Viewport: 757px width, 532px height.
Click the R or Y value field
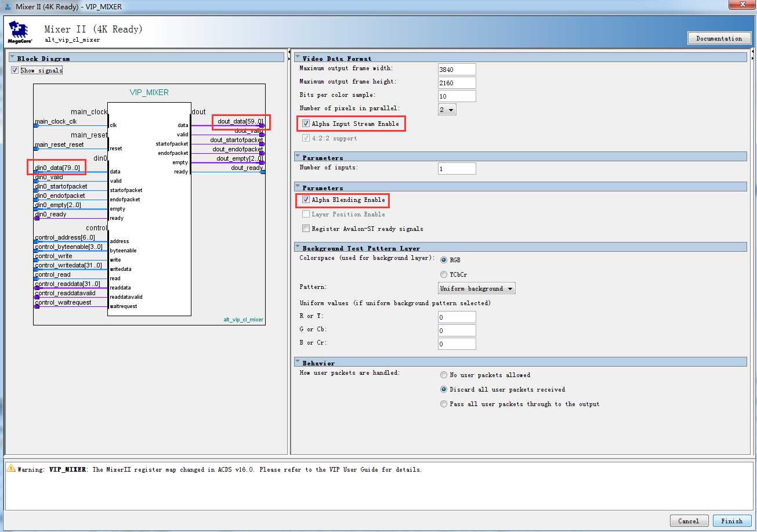click(x=457, y=317)
